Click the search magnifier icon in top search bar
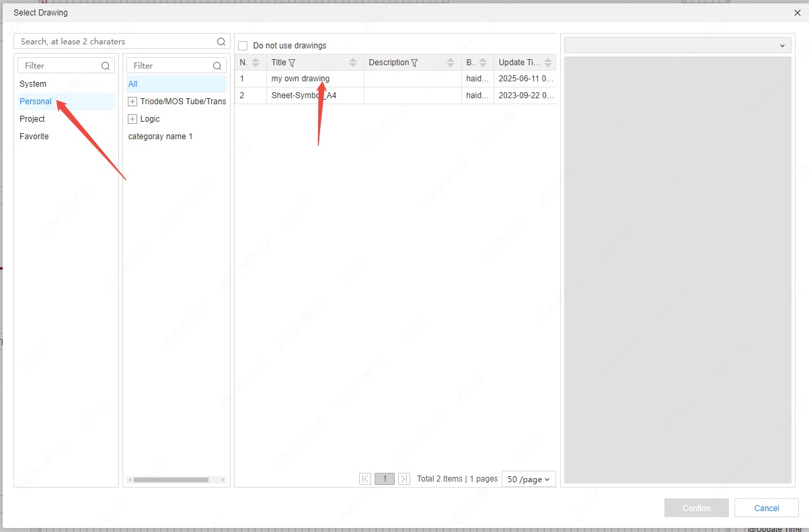Viewport: 809px width, 532px height. 221,42
